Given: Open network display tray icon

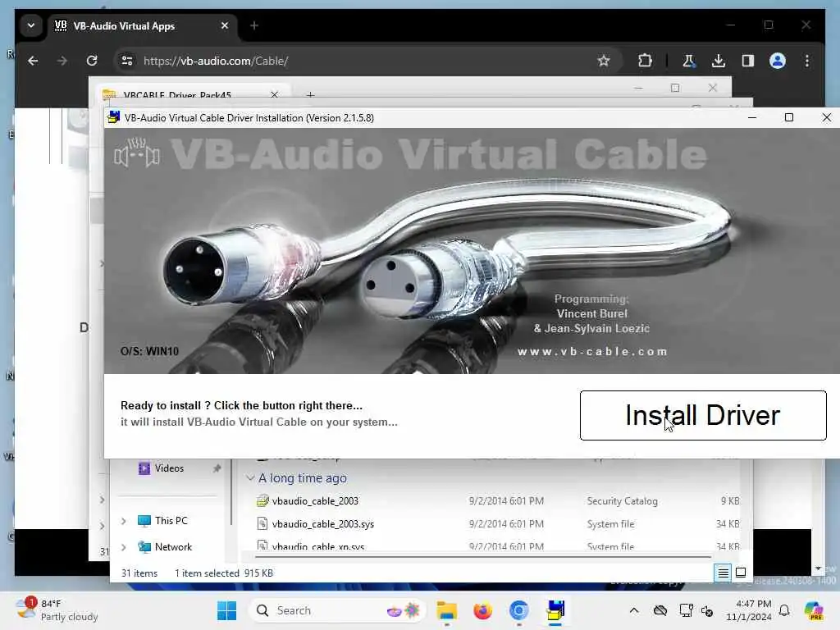Looking at the screenshot, I should pos(686,610).
